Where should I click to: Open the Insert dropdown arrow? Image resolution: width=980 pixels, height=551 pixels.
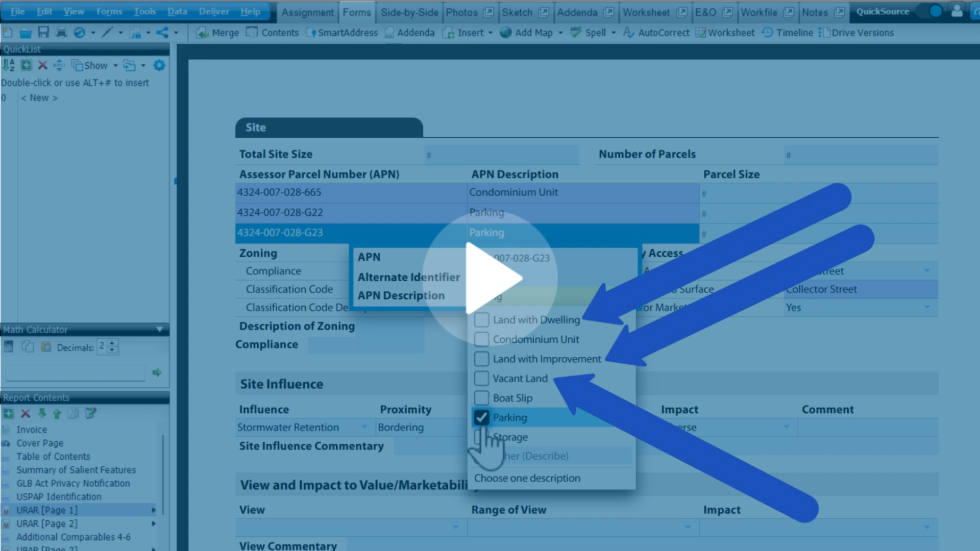click(491, 33)
